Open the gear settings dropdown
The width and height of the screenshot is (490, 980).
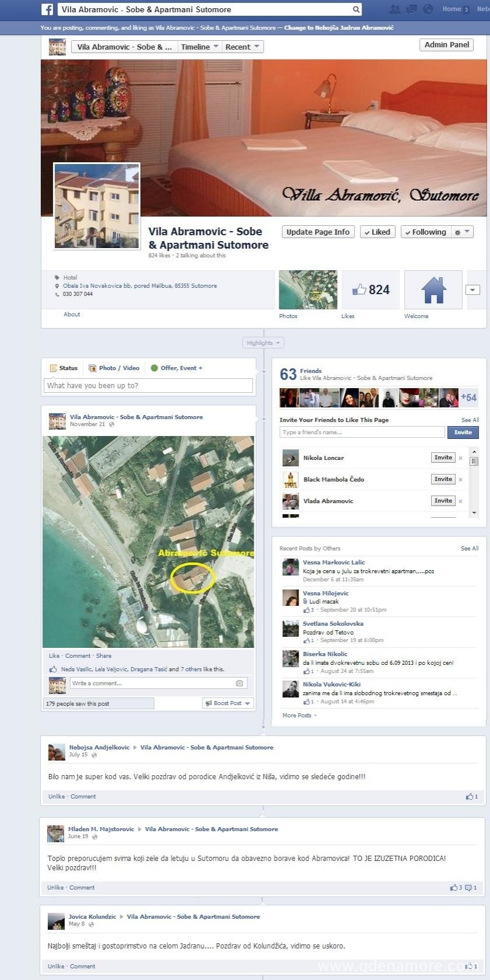(x=461, y=232)
